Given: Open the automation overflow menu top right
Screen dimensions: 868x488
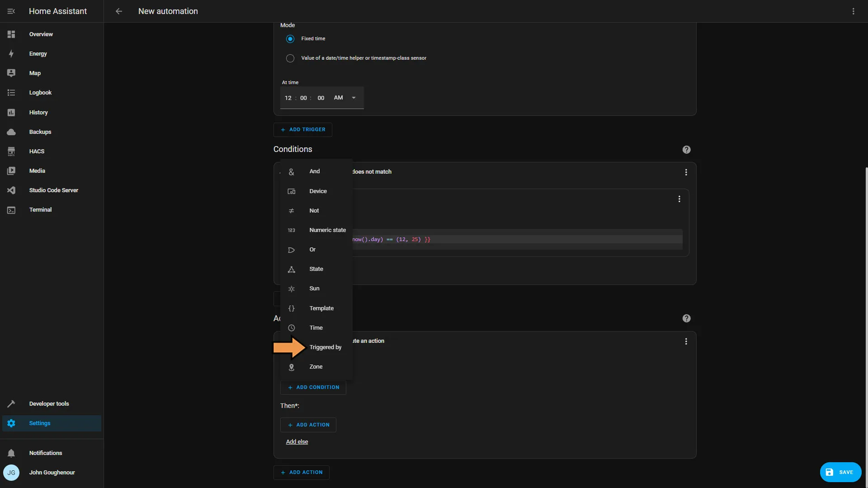Looking at the screenshot, I should pos(854,11).
